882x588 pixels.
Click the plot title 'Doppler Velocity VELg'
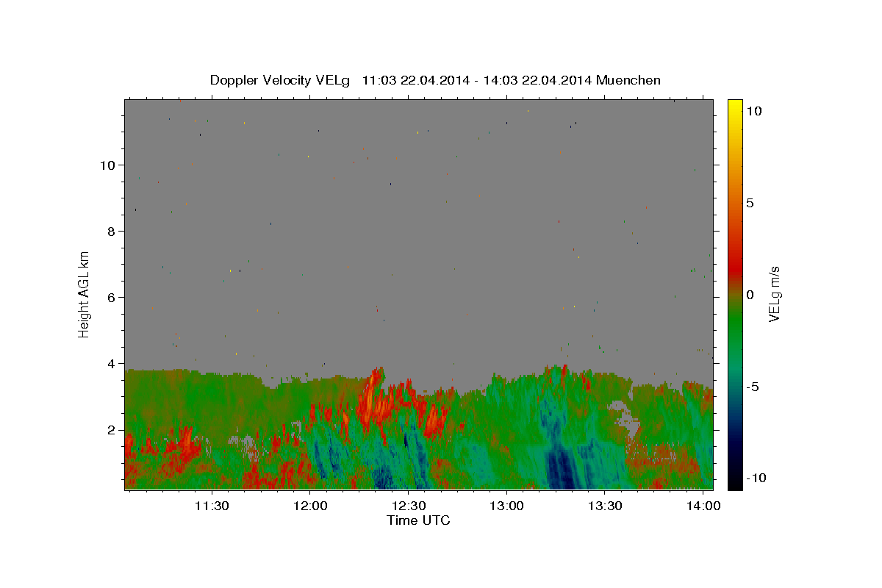280,80
